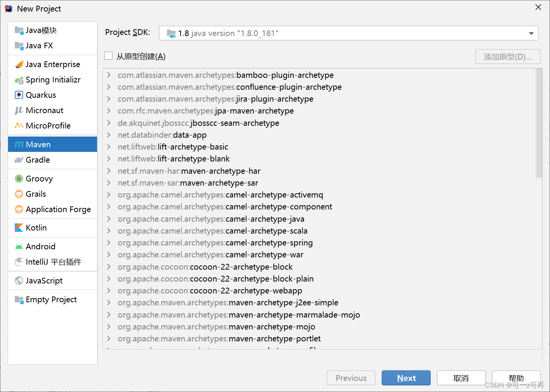
Task: Click the Previous button
Action: [351, 378]
